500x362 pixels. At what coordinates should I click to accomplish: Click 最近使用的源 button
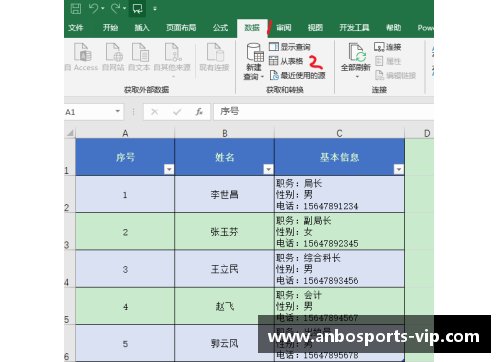297,76
